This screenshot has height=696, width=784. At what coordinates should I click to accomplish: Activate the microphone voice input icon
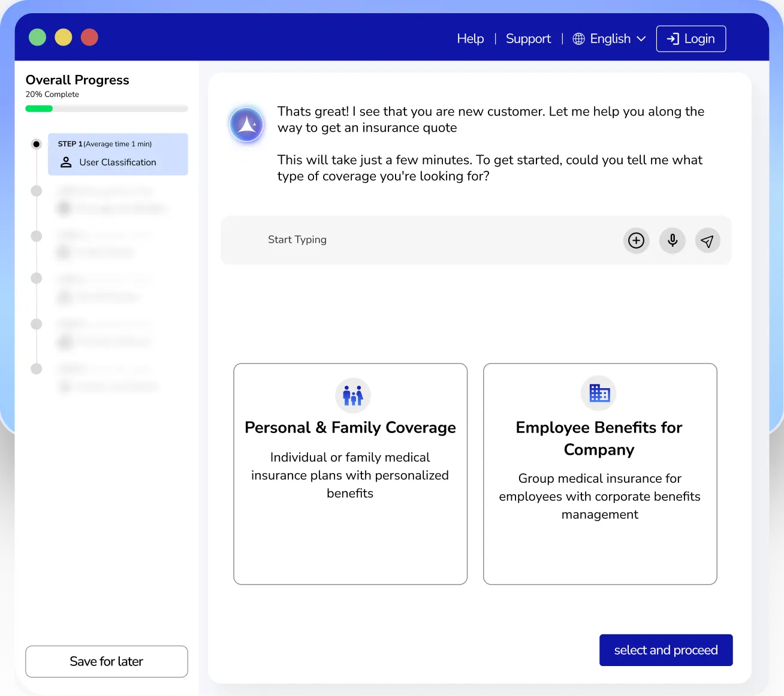point(673,241)
